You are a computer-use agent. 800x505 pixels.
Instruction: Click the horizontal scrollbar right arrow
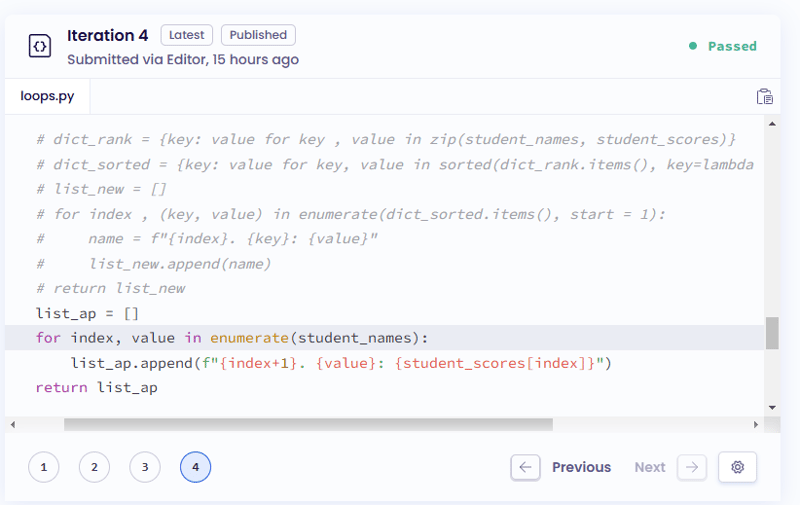point(756,424)
